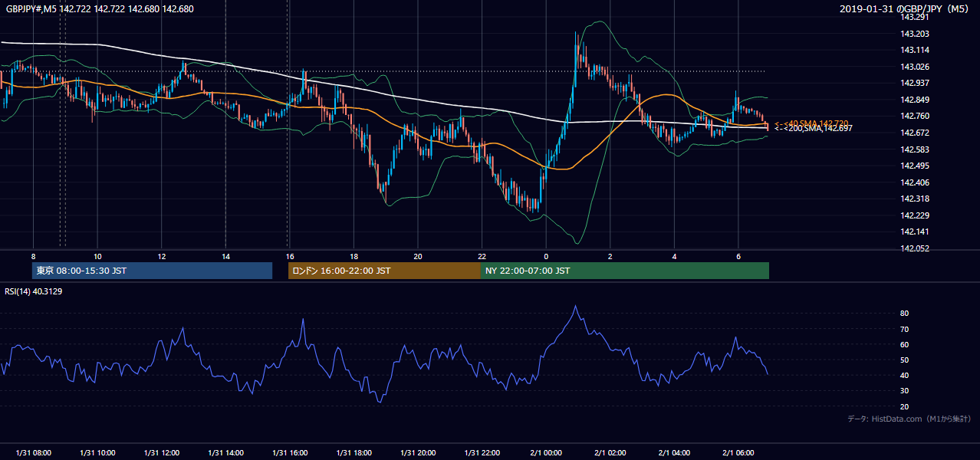The image size is (980, 460).
Task: Click RSI scale value 70
Action: (904, 329)
